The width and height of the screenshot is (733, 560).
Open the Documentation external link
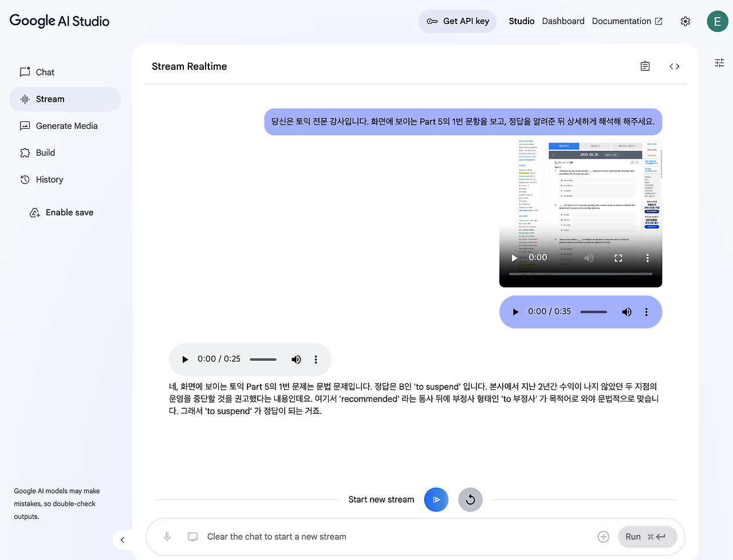[x=627, y=21]
